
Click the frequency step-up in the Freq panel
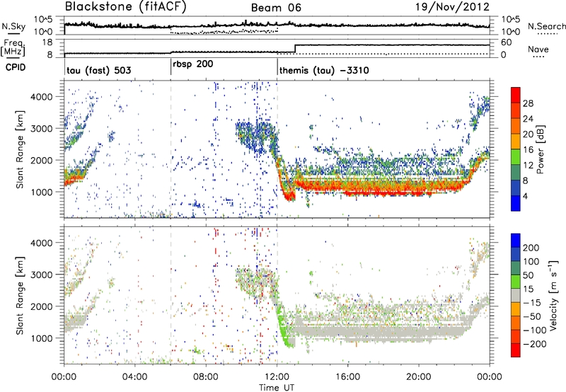[x=295, y=49]
